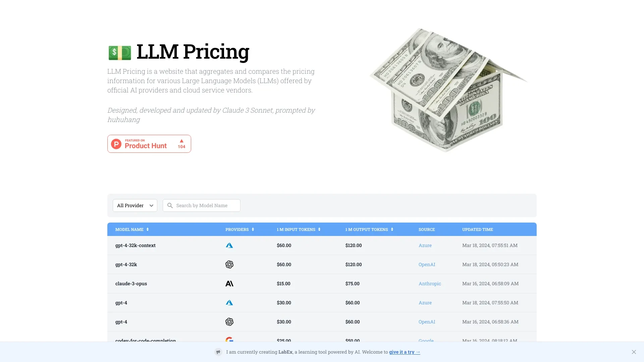The height and width of the screenshot is (362, 644).
Task: Click the Anthropic source link for claude-3-opus
Action: pyautogui.click(x=429, y=283)
